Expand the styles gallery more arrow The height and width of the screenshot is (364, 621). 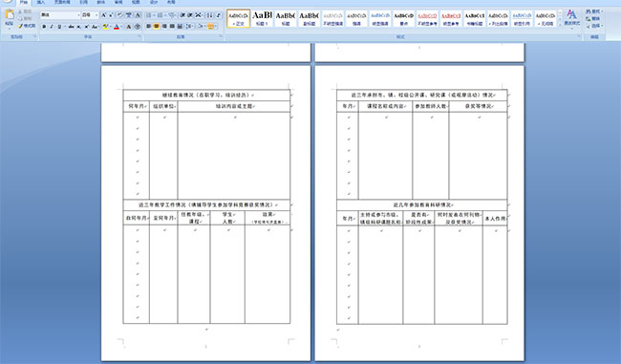pyautogui.click(x=560, y=25)
